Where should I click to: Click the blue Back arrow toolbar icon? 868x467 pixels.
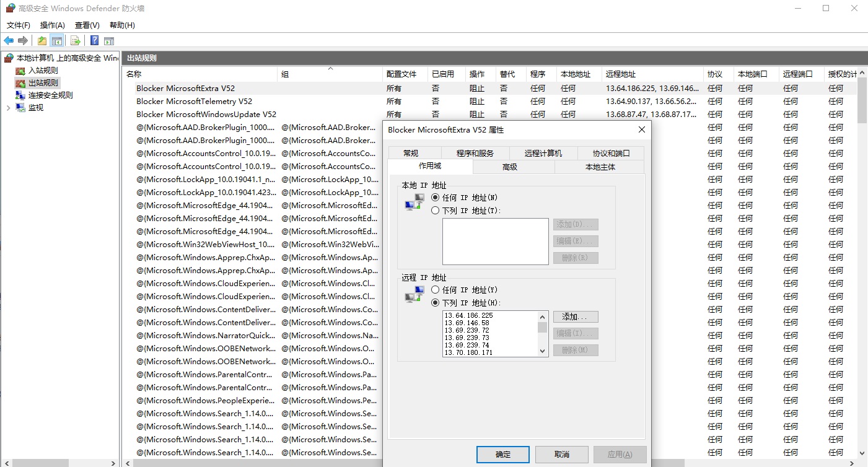pyautogui.click(x=9, y=41)
